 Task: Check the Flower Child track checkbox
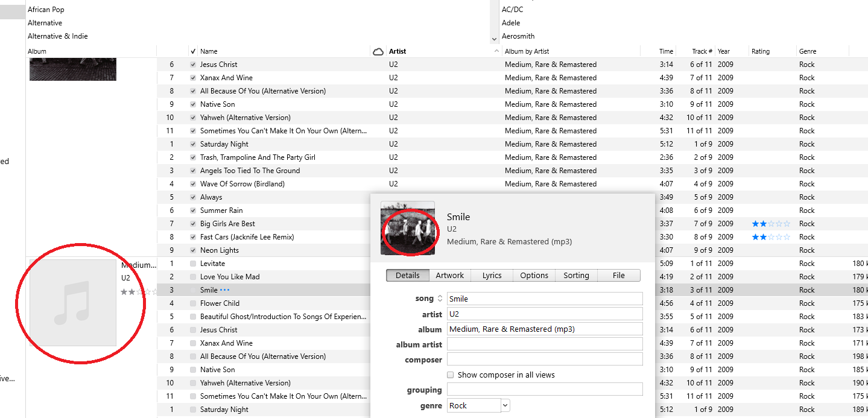pos(193,303)
